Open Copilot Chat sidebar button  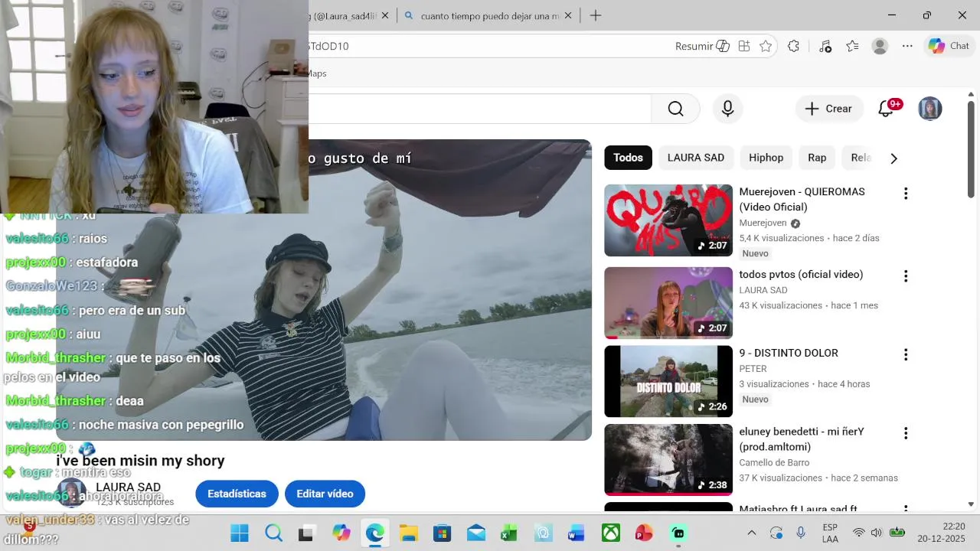[949, 46]
